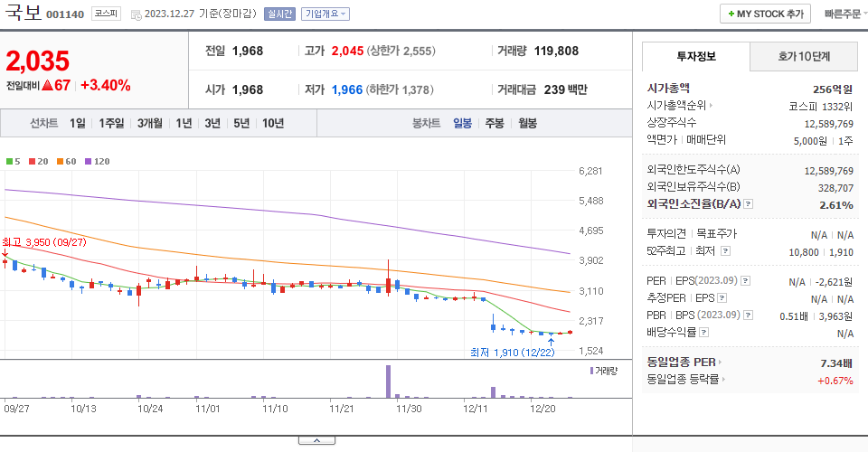Open help icon next to 배당수익률
868x452 pixels.
(x=704, y=333)
